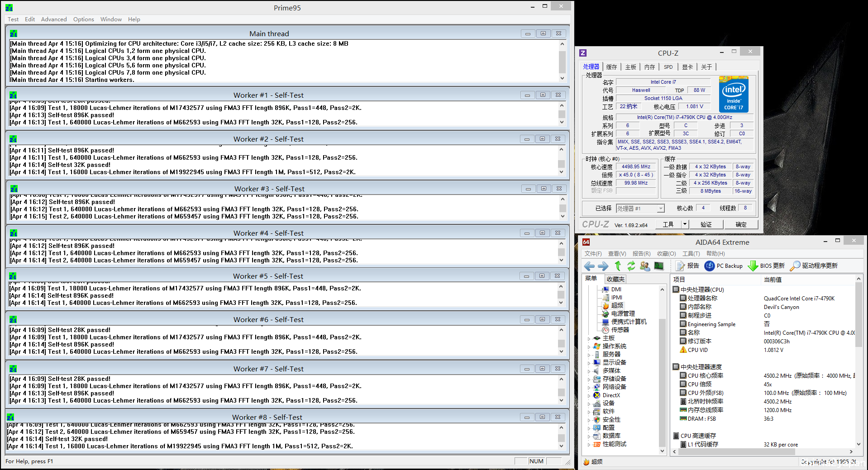The image size is (868, 470).
Task: Click the green up-level arrow in AIDA64
Action: coord(618,266)
